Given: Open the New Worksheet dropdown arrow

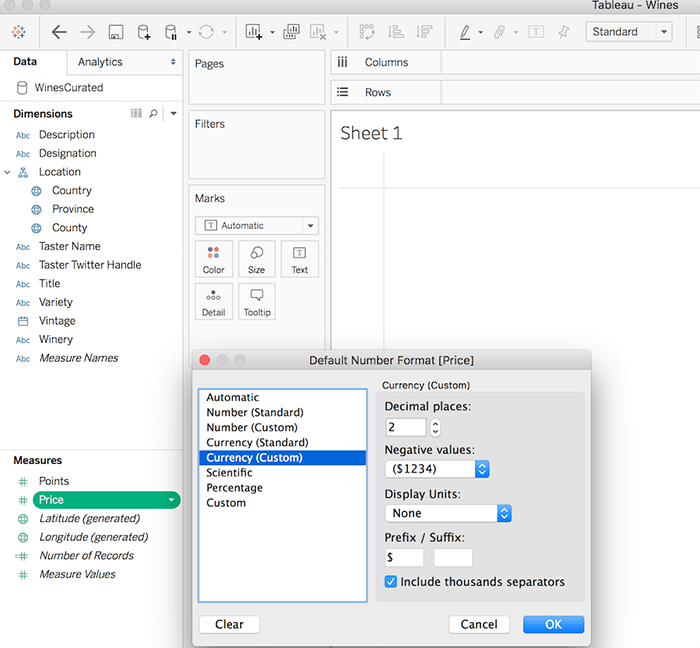Looking at the screenshot, I should coord(272,32).
